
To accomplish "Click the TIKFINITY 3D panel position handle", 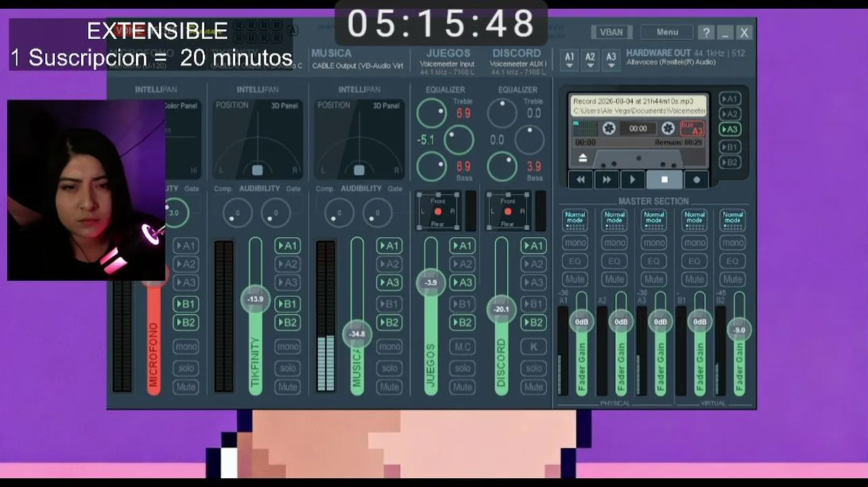I will pos(257,170).
